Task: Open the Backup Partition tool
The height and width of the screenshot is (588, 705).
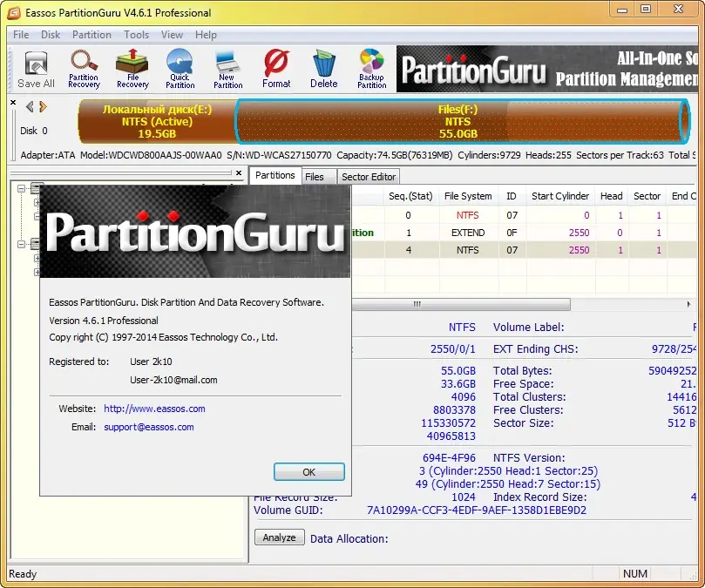Action: 372,69
